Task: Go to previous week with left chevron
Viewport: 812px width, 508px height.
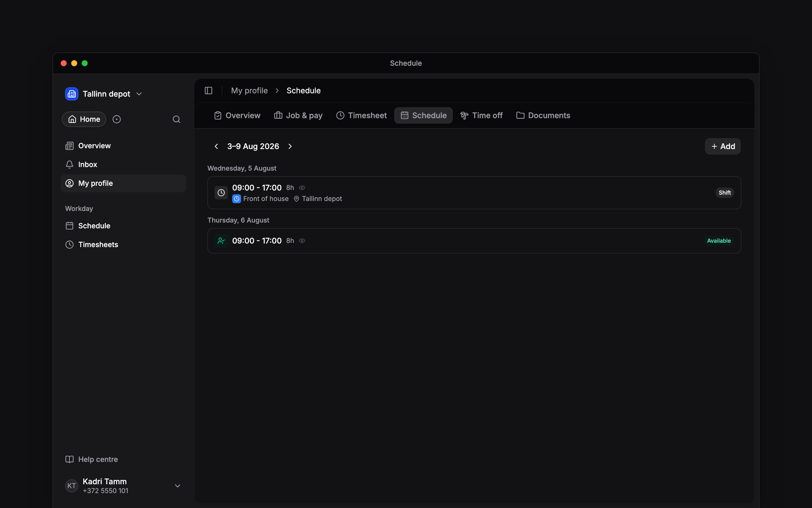Action: click(x=217, y=147)
